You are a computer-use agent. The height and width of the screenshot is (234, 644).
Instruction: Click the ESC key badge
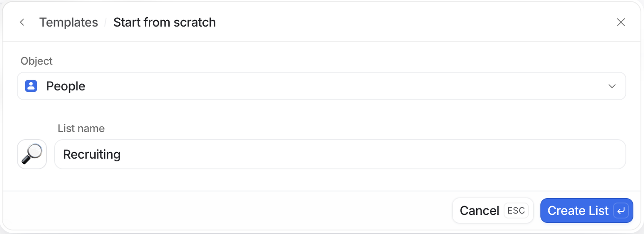click(x=516, y=211)
